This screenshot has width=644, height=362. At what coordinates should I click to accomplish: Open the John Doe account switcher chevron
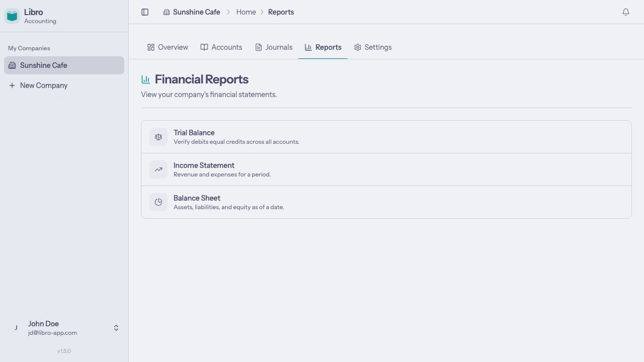tap(116, 327)
